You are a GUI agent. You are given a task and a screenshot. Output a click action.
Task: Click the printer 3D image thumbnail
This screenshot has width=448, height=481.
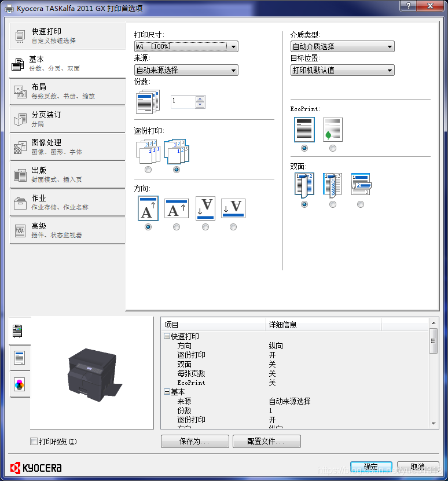point(94,374)
